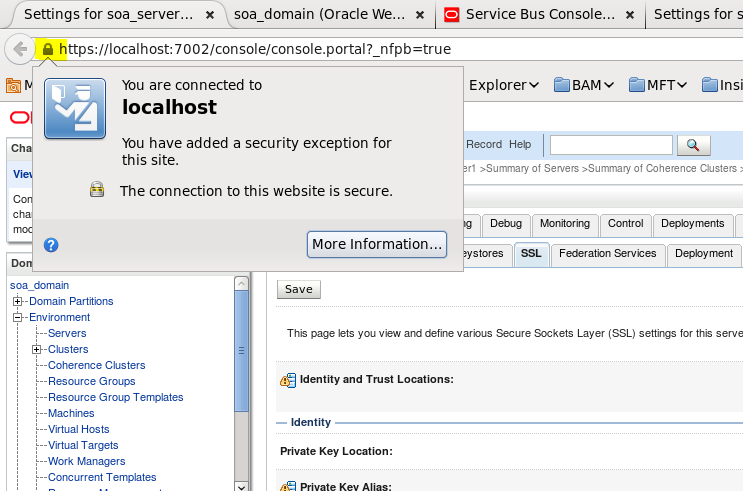The width and height of the screenshot is (743, 491).
Task: Click the Record link
Action: coord(484,145)
